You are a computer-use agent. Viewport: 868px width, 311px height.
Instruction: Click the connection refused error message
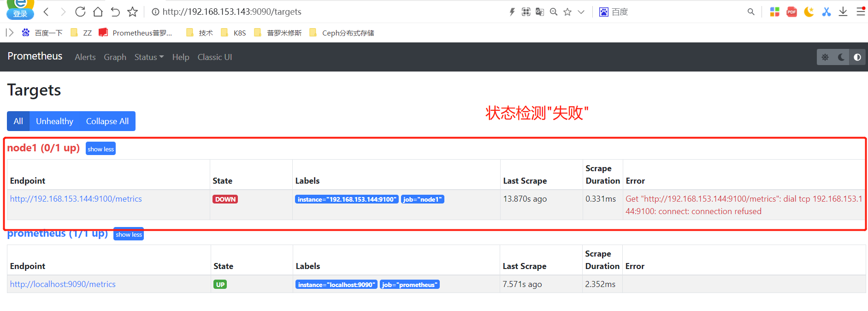744,205
